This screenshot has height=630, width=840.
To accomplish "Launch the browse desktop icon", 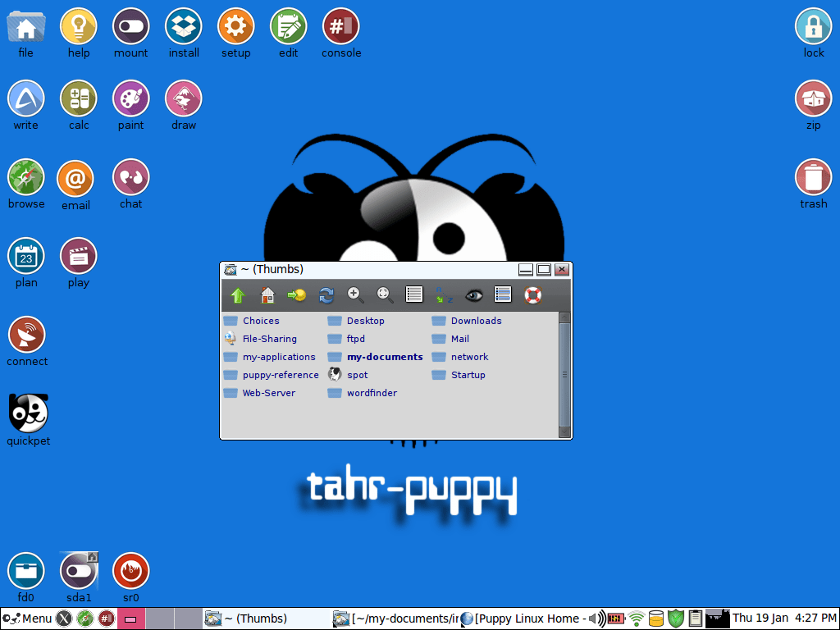I will tap(25, 185).
